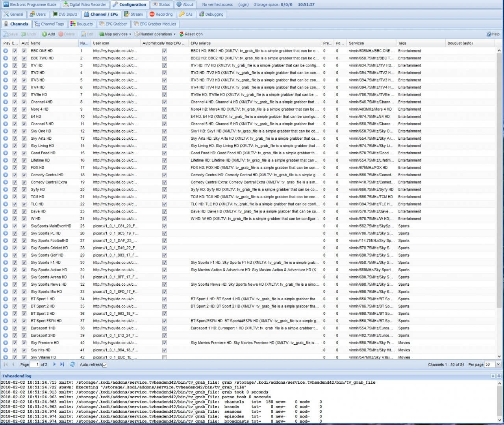Jump to last page of channels
Image resolution: width=504 pixels, height=425 pixels.
[x=62, y=364]
